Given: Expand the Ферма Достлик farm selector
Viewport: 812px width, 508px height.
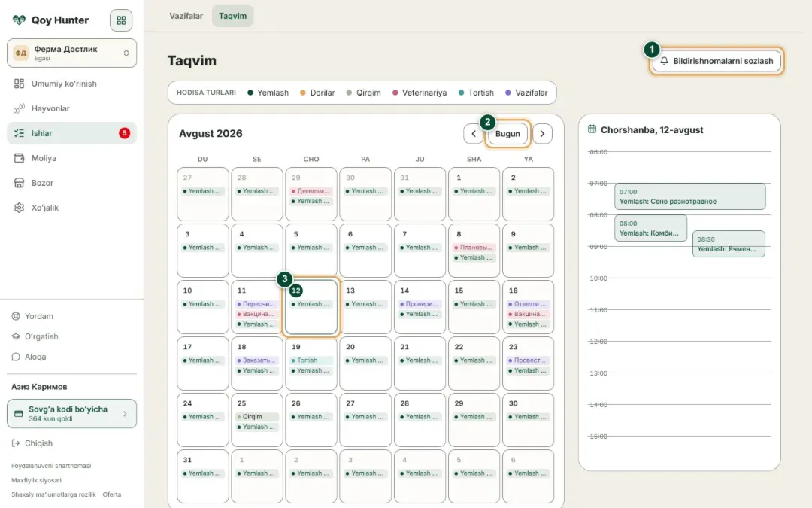Looking at the screenshot, I should coord(72,53).
